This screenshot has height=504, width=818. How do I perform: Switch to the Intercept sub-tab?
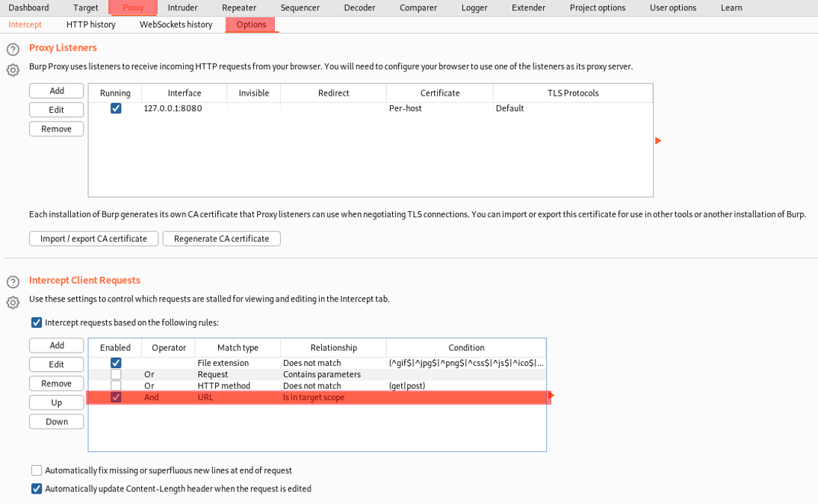tap(25, 25)
